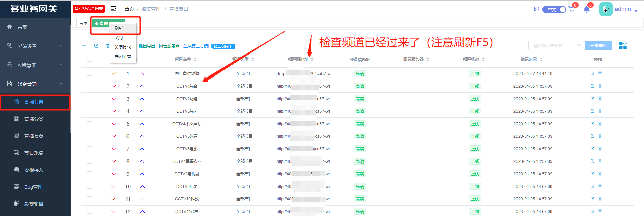Move CCTV2财经 row up with arrow

click(142, 99)
